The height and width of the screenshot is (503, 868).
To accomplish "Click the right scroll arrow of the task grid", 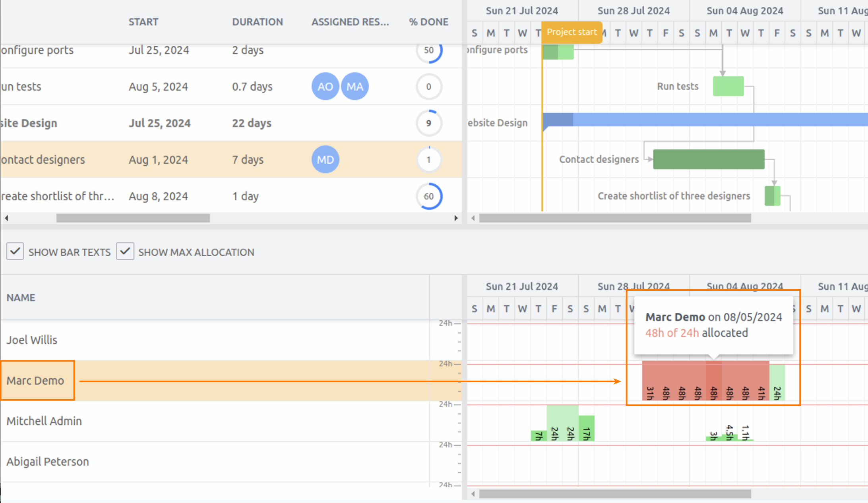I will pos(456,218).
